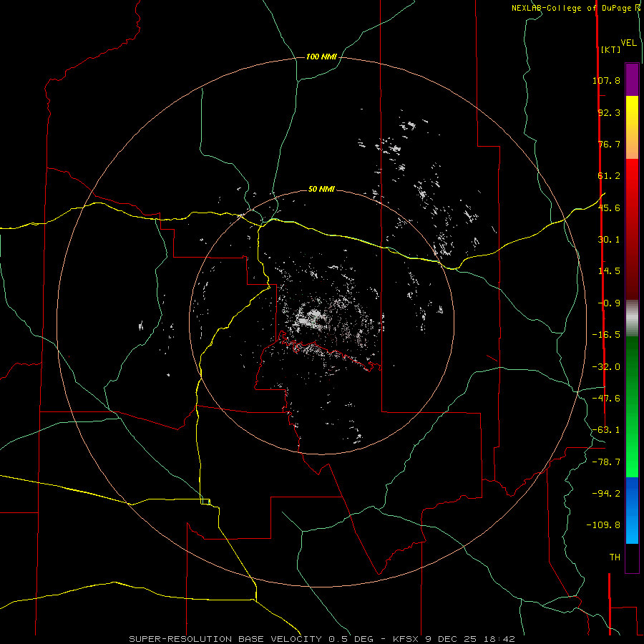Click the -47.6 legend value

(606, 399)
